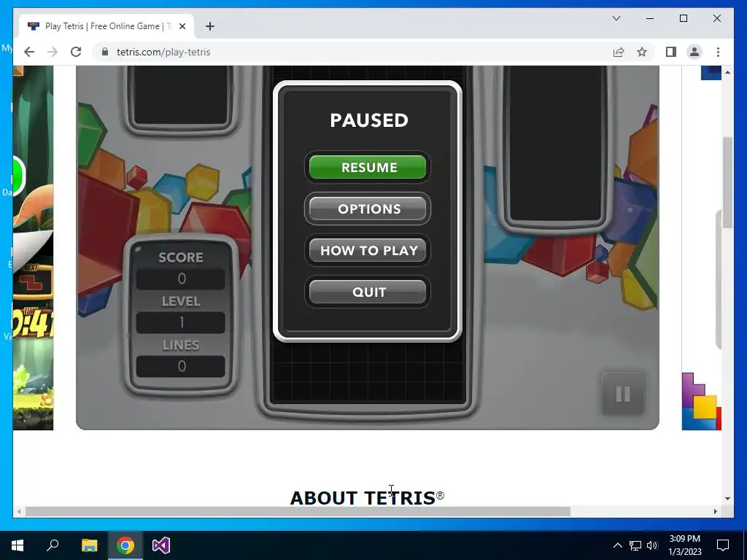Show hidden system tray icons
The height and width of the screenshot is (560, 747).
[x=617, y=545]
